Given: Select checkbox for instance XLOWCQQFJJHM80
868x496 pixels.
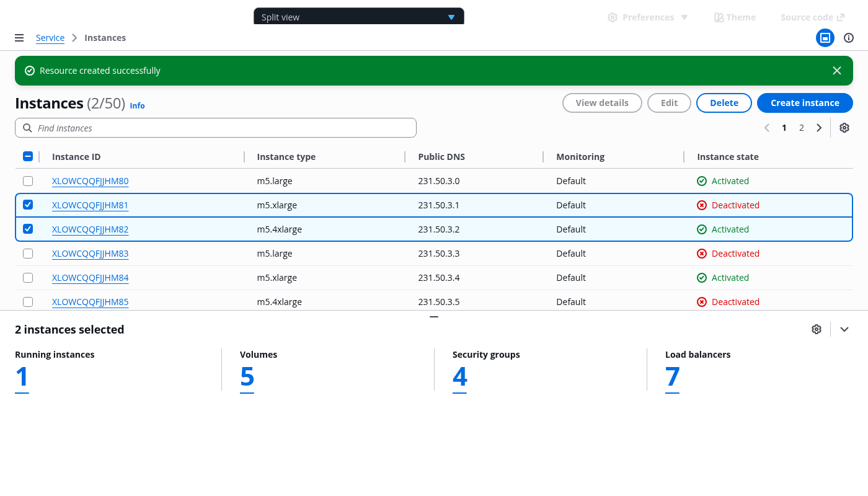Looking at the screenshot, I should tap(28, 181).
